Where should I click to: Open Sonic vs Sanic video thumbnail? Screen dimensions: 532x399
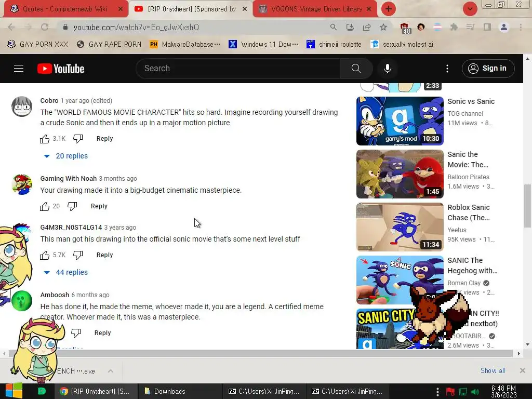pyautogui.click(x=400, y=121)
